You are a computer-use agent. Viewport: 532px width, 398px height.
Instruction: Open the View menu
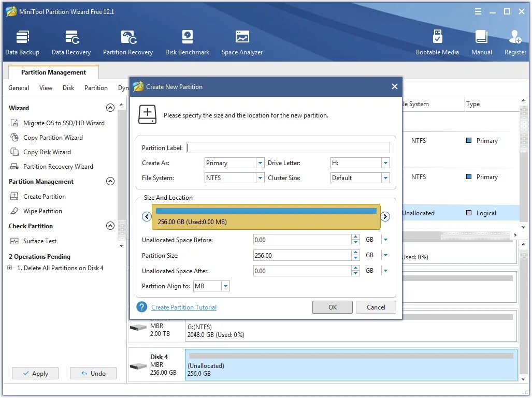click(46, 88)
